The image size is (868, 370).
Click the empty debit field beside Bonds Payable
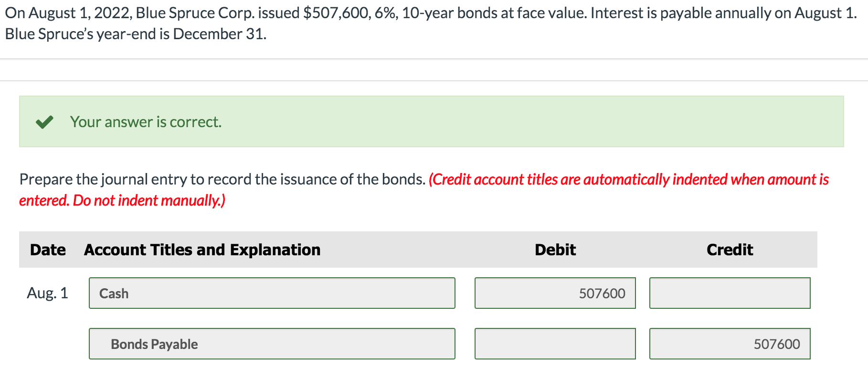tap(555, 343)
